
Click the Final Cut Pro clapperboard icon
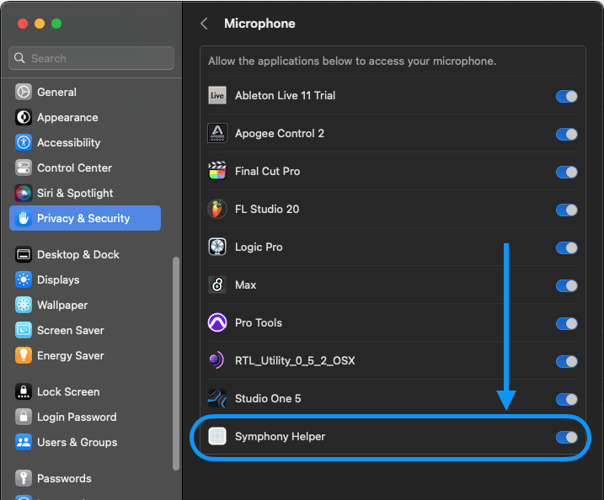[217, 171]
